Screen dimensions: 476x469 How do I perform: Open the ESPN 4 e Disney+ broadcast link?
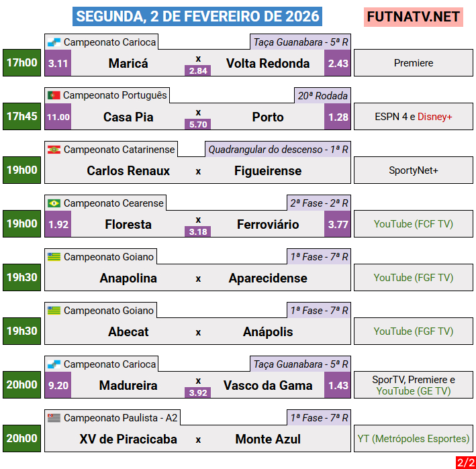click(414, 117)
